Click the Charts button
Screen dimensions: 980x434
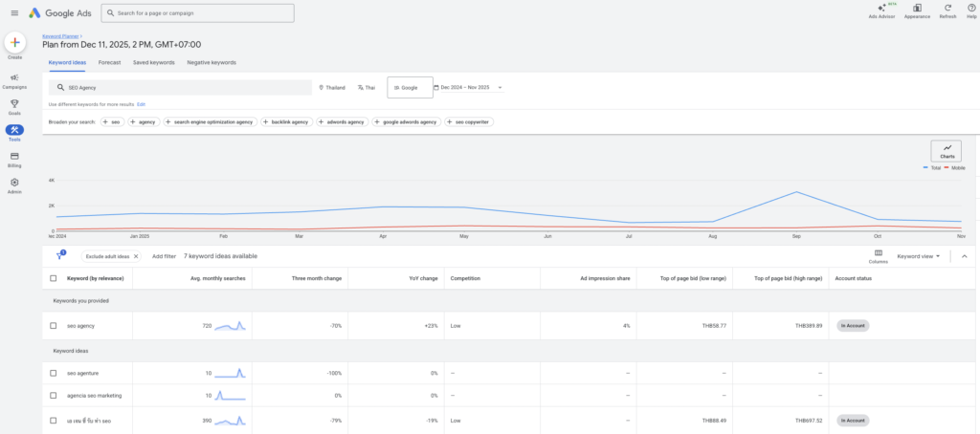(x=947, y=151)
